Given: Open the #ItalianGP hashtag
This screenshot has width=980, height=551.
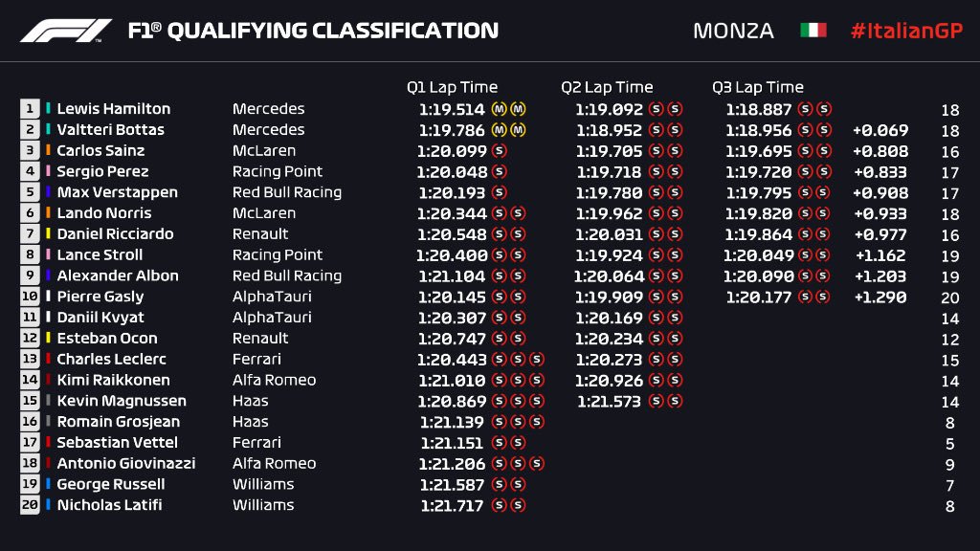Looking at the screenshot, I should (906, 31).
